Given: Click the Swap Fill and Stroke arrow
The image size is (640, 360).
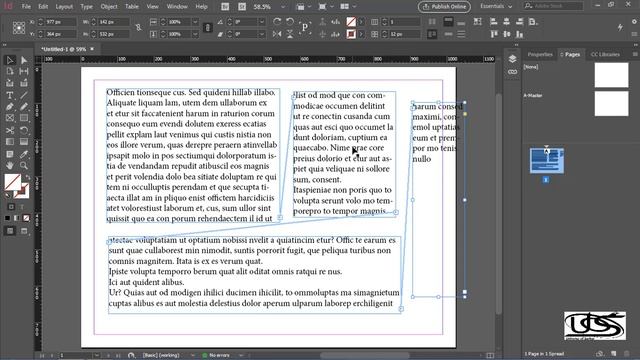Looking at the screenshot, I should 28,178.
